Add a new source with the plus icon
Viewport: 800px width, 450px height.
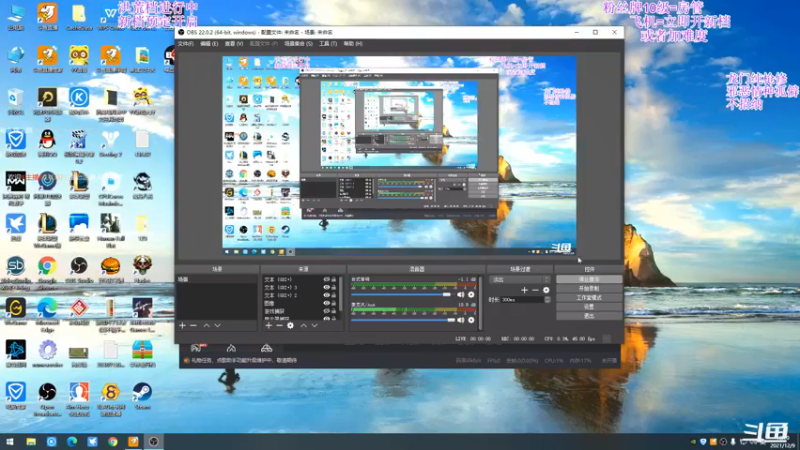tap(269, 326)
